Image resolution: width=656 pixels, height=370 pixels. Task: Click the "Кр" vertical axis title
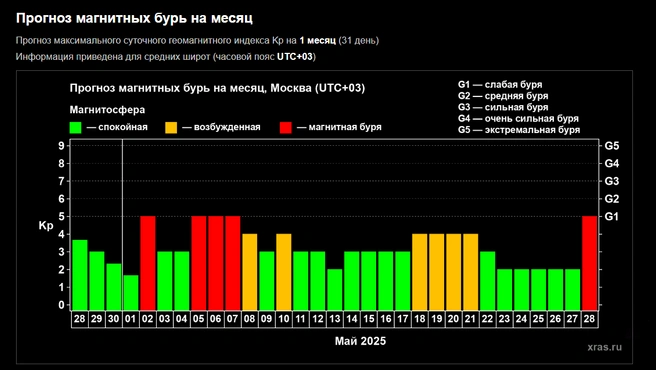pyautogui.click(x=46, y=226)
